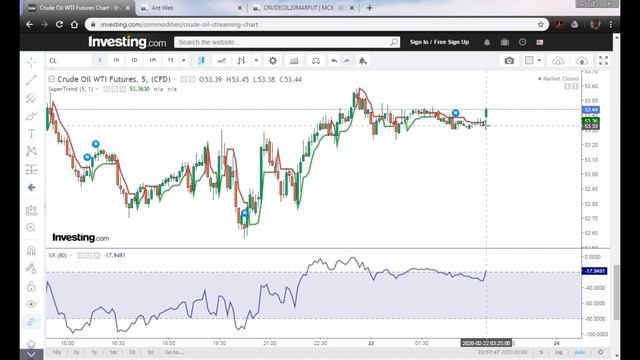Screen dimensions: 640x360
Task: Open the site alerts bell
Action: (487, 42)
